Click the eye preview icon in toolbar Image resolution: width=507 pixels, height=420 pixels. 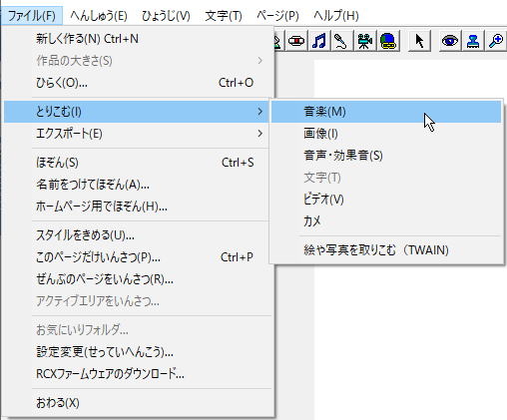coord(450,41)
